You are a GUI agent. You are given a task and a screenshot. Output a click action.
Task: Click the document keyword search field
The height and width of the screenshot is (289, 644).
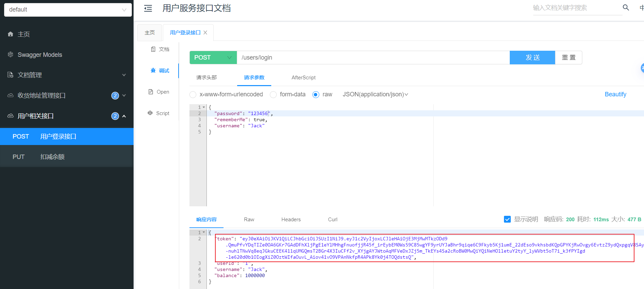tap(578, 8)
